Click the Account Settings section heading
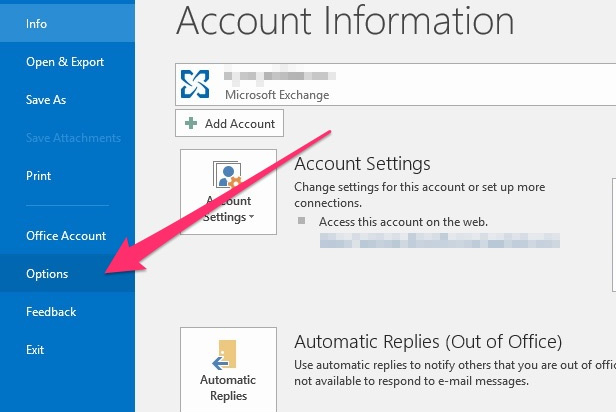The height and width of the screenshot is (412, 616). click(362, 164)
